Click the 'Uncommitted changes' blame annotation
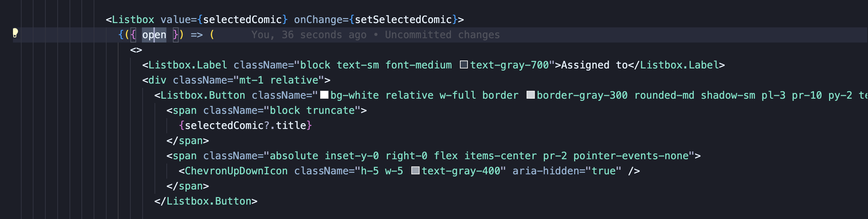Screen dimensions: 868x219 (x=442, y=35)
